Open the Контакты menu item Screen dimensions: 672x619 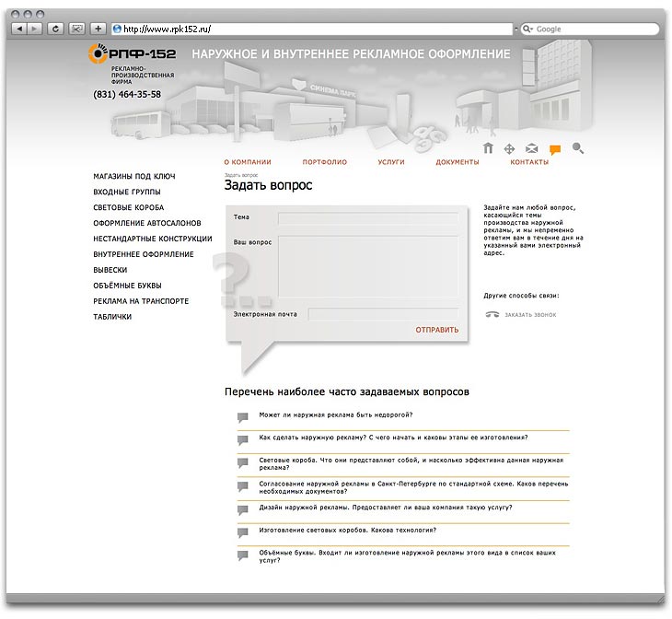click(529, 162)
